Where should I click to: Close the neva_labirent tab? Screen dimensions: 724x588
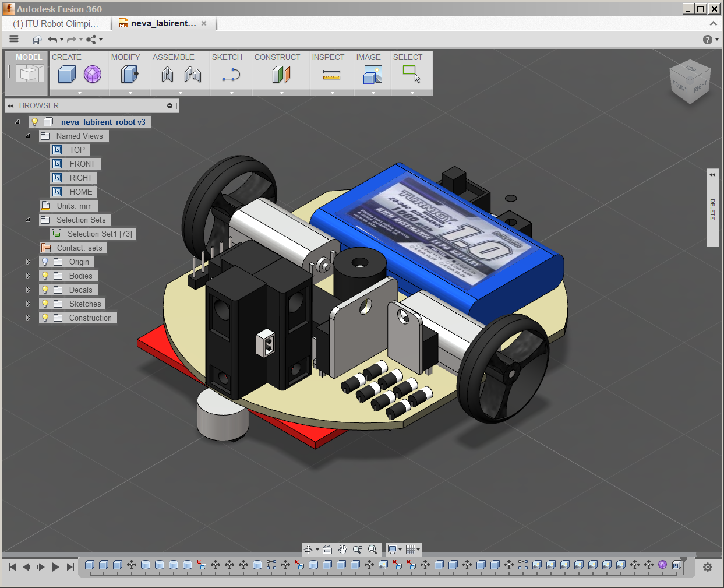coord(204,23)
